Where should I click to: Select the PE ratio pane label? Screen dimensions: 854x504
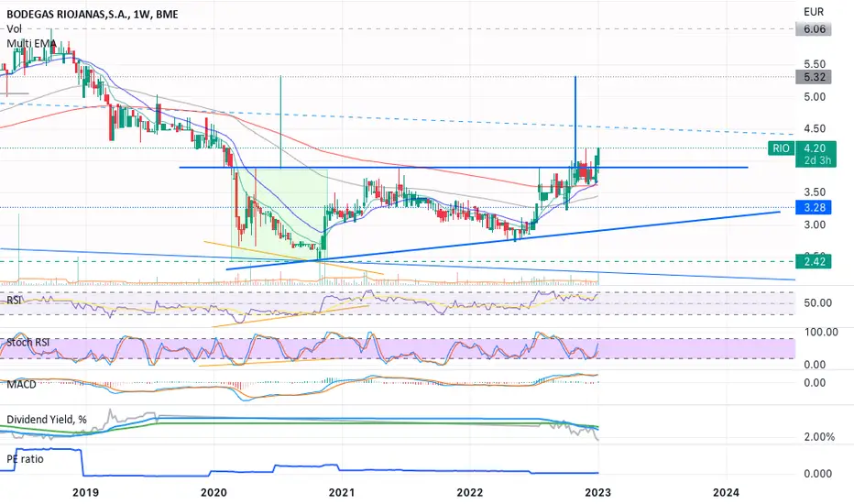click(25, 459)
